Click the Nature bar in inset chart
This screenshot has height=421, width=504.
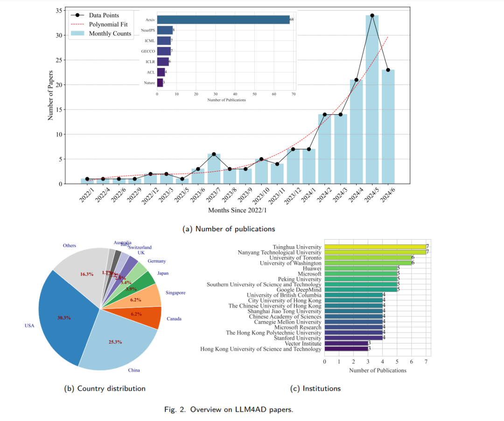click(160, 83)
